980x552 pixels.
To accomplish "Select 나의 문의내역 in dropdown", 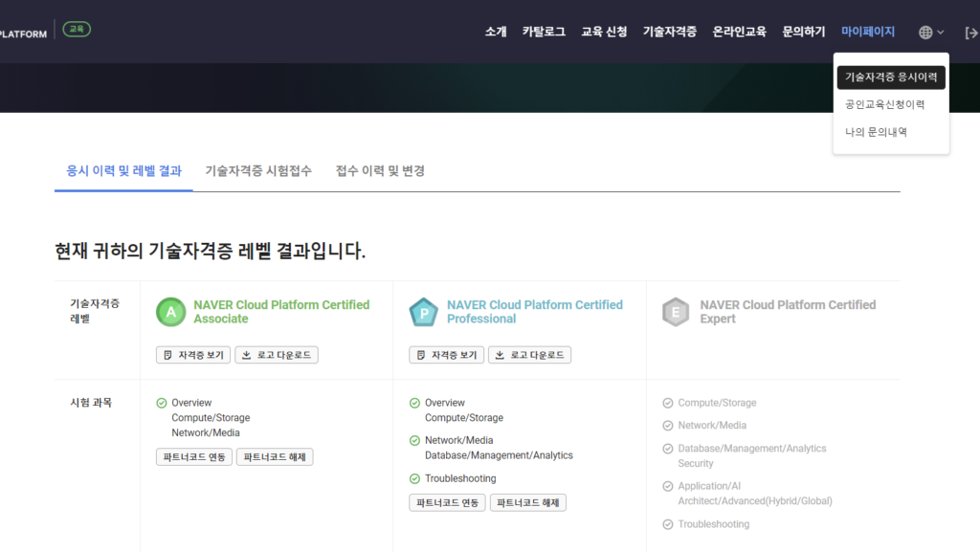I will pyautogui.click(x=877, y=132).
